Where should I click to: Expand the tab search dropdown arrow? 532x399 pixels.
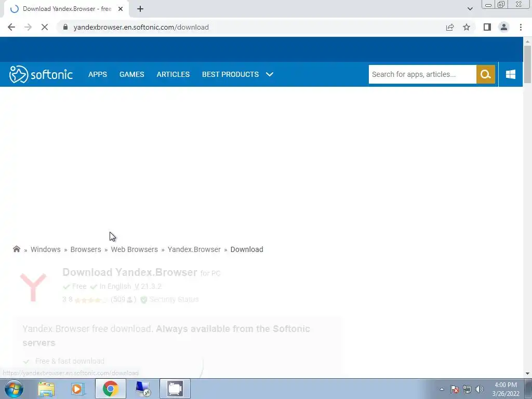[470, 9]
